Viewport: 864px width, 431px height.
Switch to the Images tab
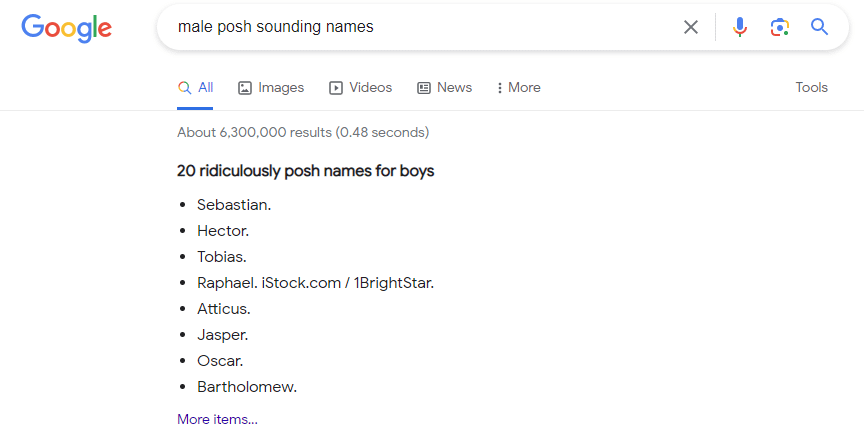tap(271, 88)
